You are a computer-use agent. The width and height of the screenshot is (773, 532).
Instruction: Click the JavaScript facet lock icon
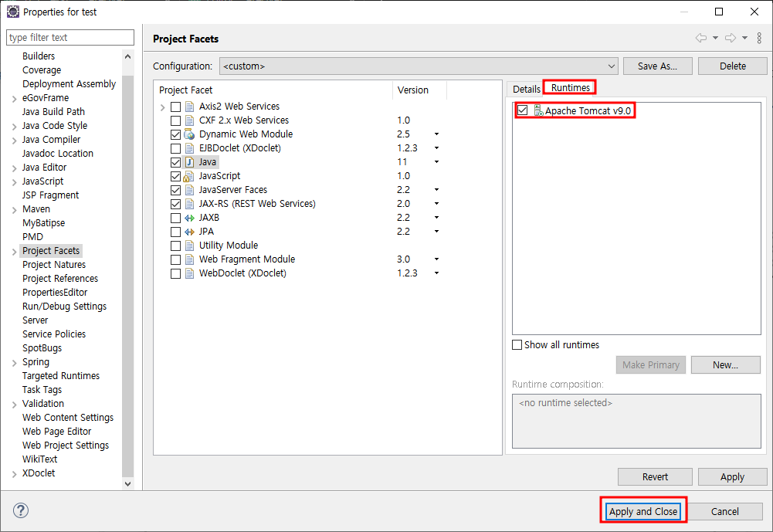pyautogui.click(x=188, y=176)
